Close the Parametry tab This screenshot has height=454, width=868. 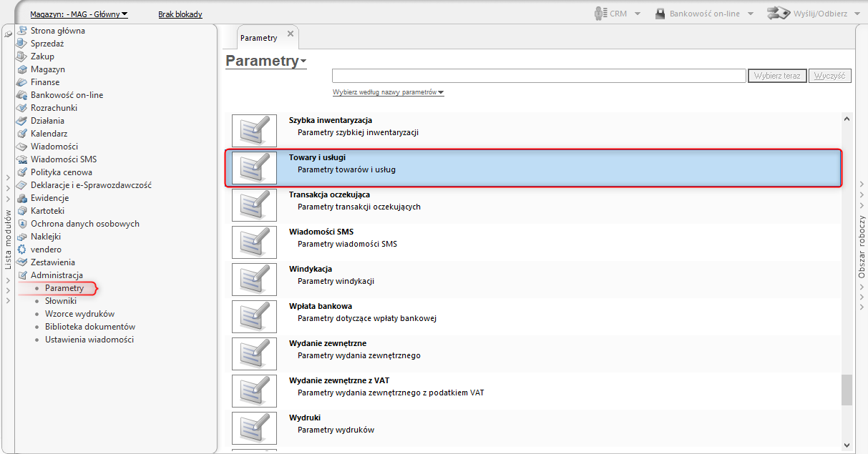click(291, 34)
